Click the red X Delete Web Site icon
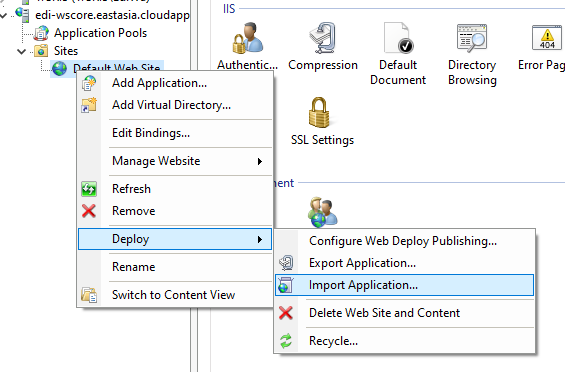Image resolution: width=565 pixels, height=372 pixels. [286, 313]
